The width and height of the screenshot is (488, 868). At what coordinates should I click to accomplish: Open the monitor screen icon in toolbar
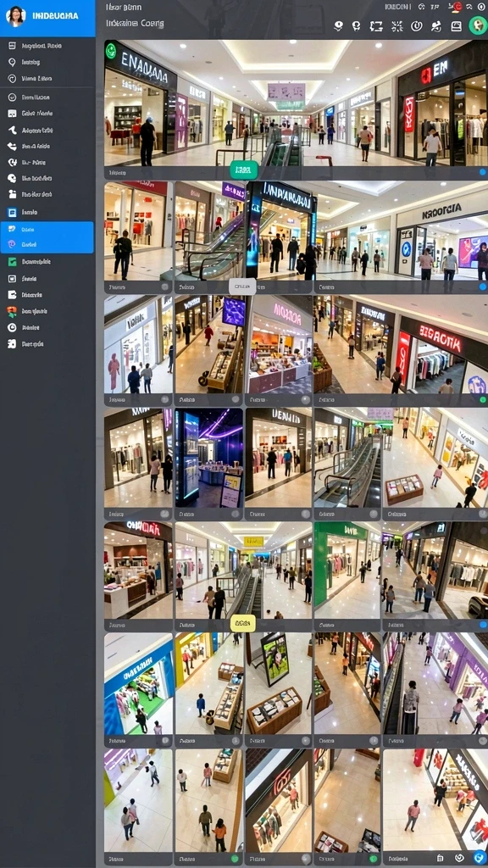456,26
